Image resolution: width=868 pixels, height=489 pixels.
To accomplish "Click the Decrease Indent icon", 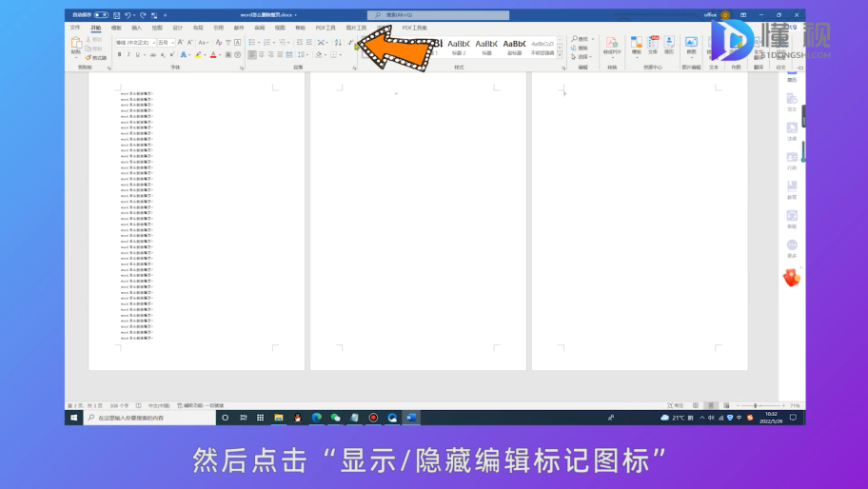I will coord(300,43).
